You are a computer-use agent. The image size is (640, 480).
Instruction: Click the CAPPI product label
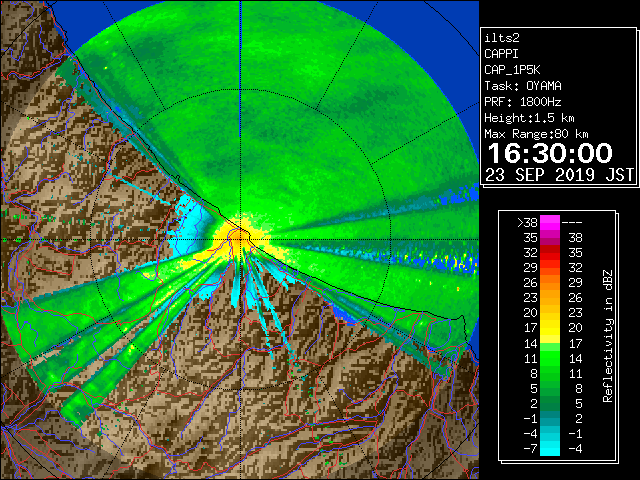[x=501, y=54]
